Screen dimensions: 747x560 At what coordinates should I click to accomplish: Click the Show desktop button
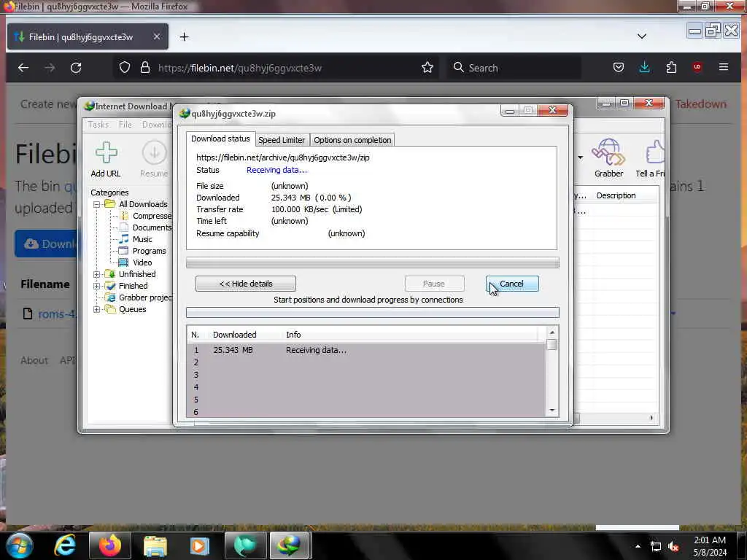click(743, 545)
